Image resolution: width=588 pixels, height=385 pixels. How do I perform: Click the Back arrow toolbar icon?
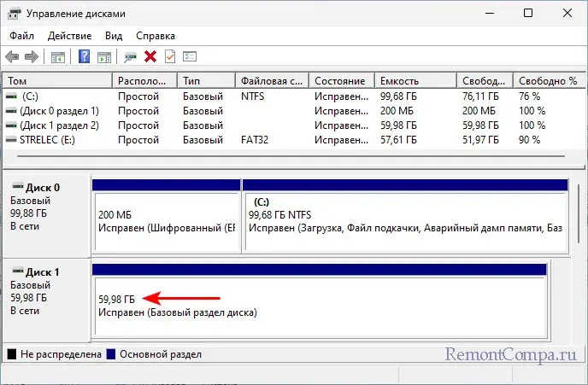pos(12,57)
